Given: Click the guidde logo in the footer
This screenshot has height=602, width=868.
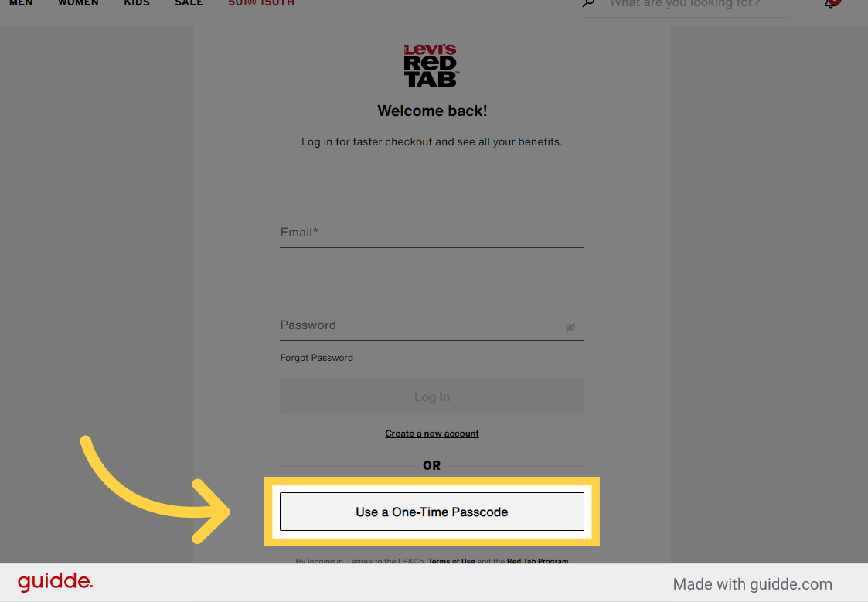Looking at the screenshot, I should coord(56,582).
